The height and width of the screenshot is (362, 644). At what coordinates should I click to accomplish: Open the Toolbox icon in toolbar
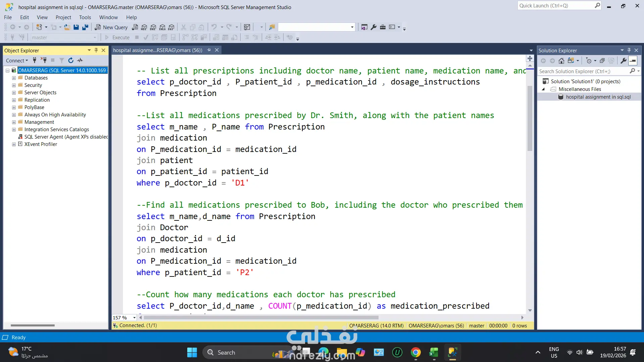(x=383, y=27)
